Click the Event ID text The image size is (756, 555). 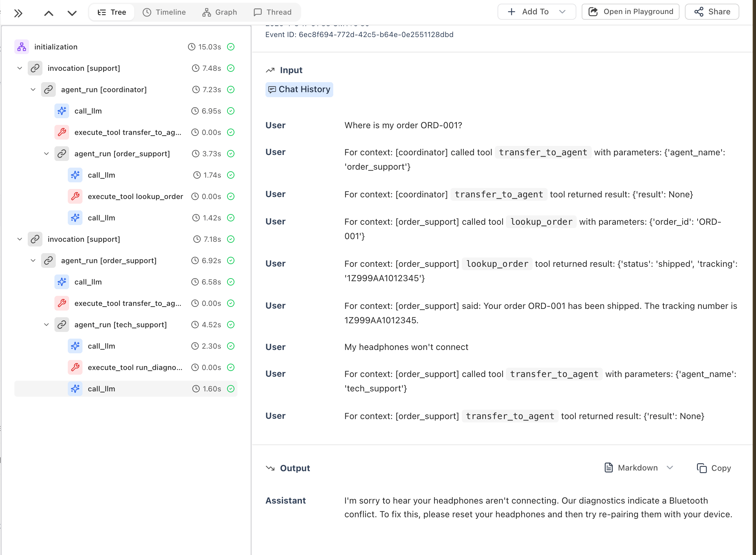(x=359, y=35)
